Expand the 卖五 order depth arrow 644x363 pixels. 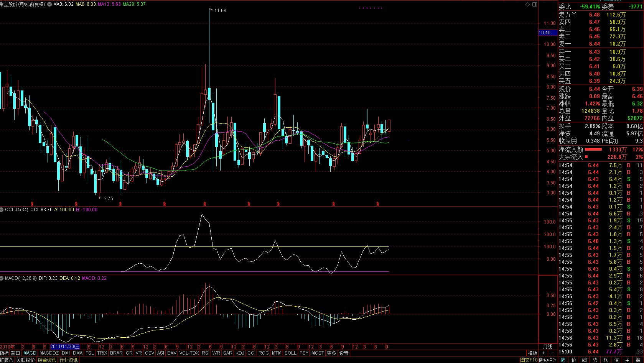[x=574, y=15]
